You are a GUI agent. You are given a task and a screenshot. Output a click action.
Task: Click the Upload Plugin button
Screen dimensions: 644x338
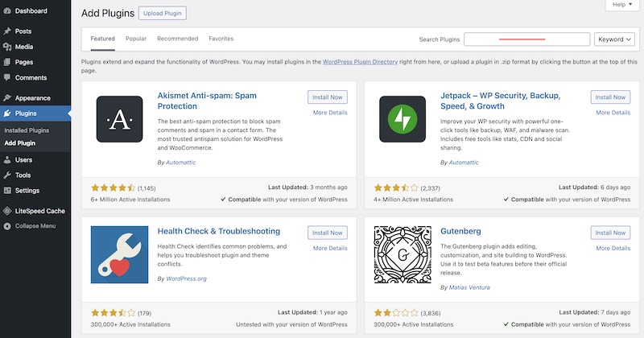(x=163, y=13)
